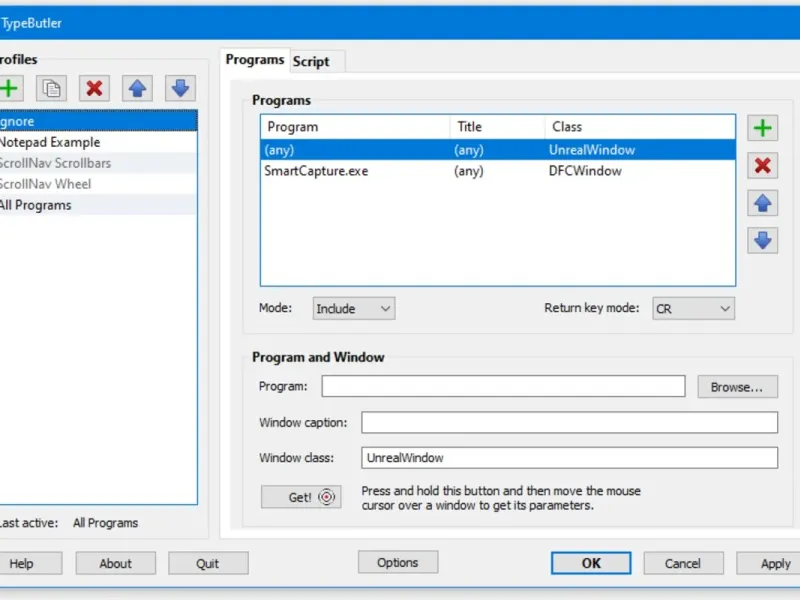This screenshot has height=600, width=800.
Task: Select the Ignore profile
Action: pyautogui.click(x=98, y=121)
